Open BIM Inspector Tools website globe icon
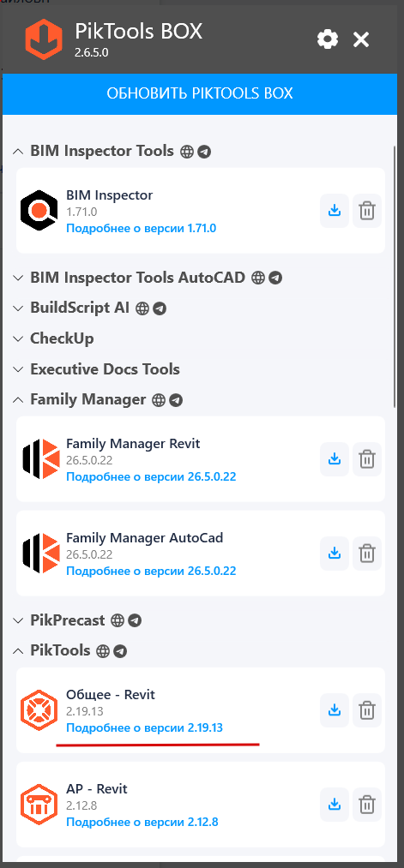Viewport: 404px width, 868px height. (x=187, y=152)
